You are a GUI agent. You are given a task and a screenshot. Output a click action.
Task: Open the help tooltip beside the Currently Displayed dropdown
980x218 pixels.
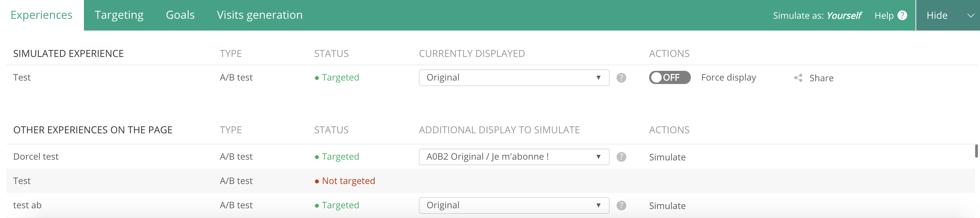[621, 78]
